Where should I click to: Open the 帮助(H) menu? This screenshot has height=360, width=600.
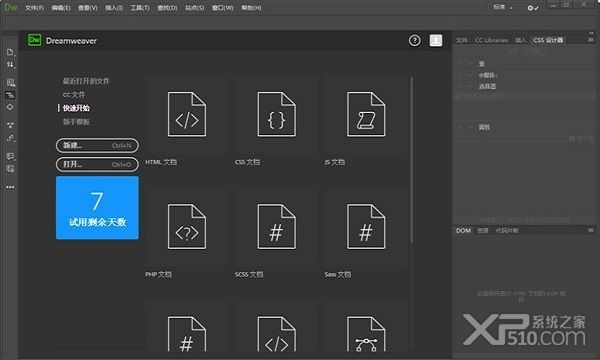(x=251, y=8)
